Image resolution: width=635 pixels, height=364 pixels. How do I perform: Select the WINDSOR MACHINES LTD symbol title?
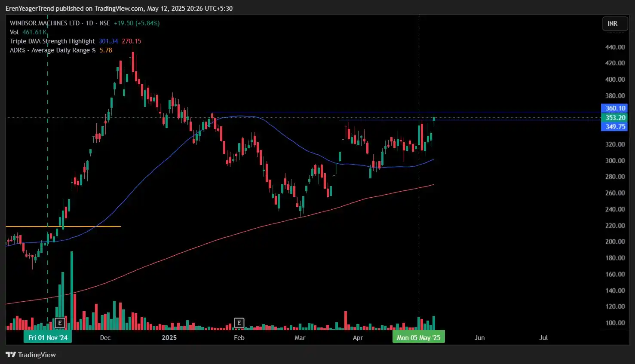[x=45, y=23]
